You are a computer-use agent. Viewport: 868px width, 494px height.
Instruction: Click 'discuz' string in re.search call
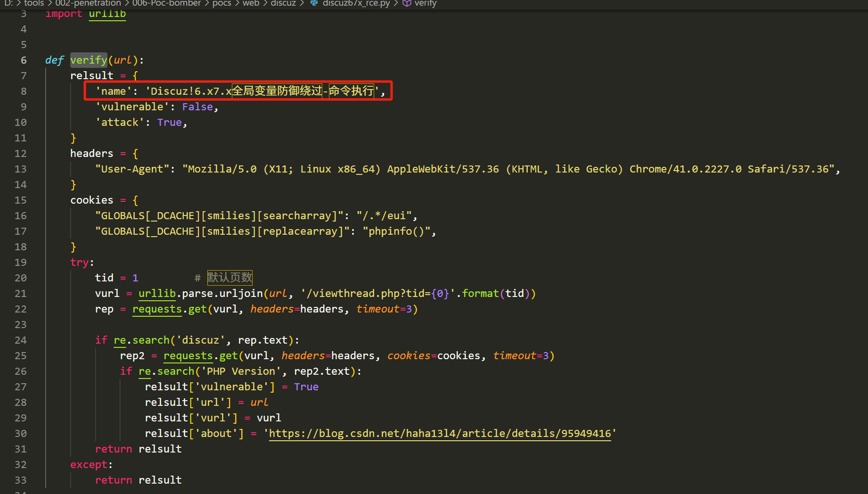[201, 340]
